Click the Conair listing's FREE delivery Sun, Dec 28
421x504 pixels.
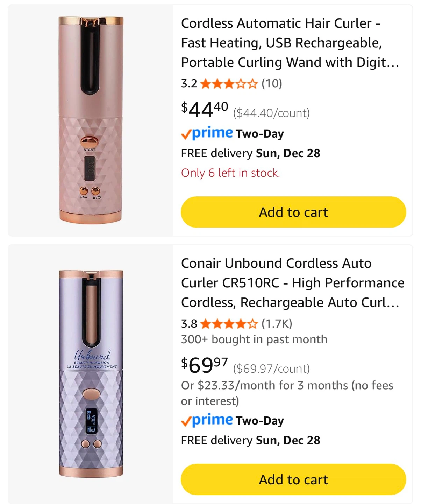coord(250,440)
